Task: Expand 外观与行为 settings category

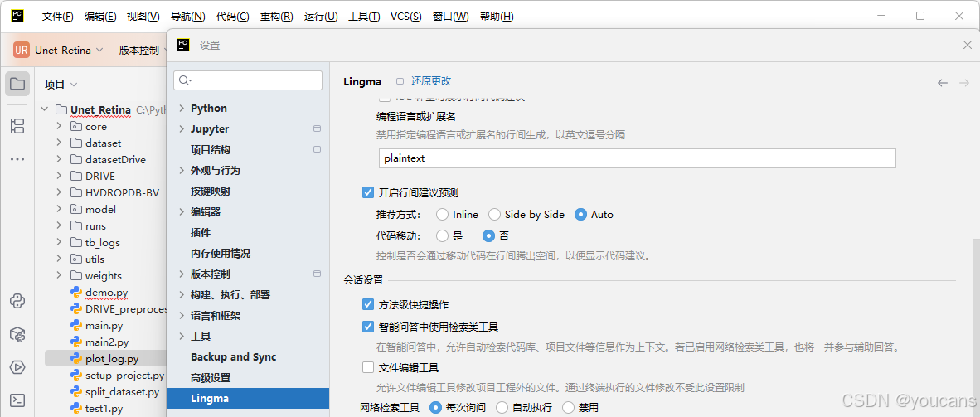Action: click(x=182, y=170)
